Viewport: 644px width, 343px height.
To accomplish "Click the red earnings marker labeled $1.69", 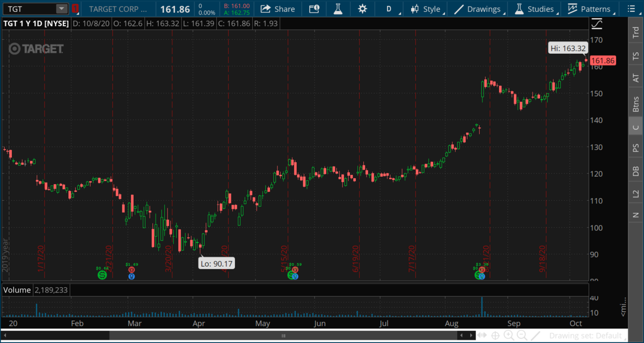I will pos(131,270).
